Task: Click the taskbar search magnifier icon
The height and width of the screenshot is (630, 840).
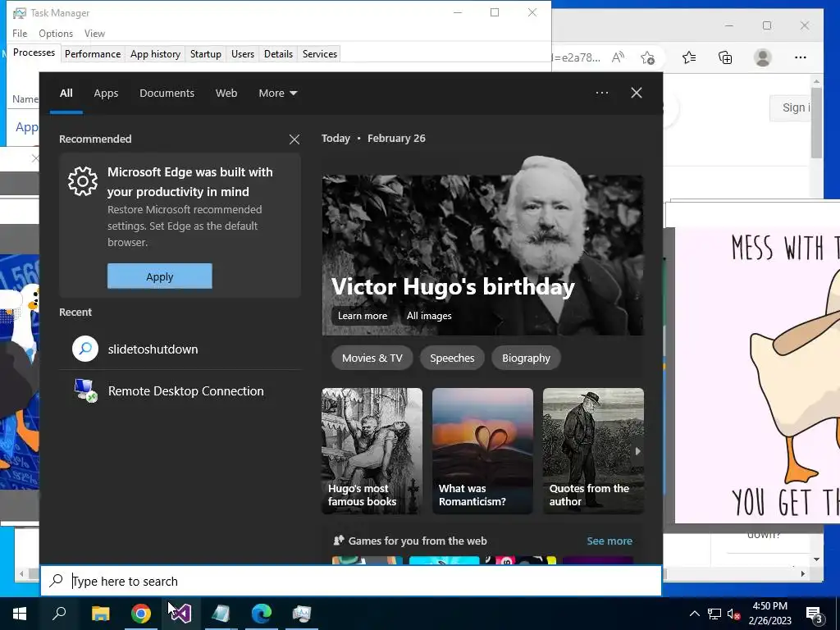Action: [59, 614]
